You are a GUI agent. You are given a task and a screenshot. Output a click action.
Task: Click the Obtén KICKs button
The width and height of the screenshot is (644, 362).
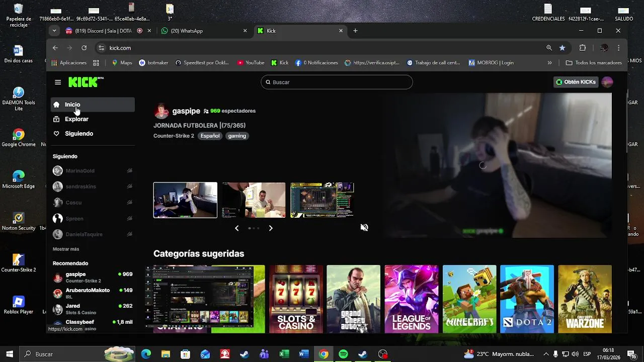click(576, 82)
